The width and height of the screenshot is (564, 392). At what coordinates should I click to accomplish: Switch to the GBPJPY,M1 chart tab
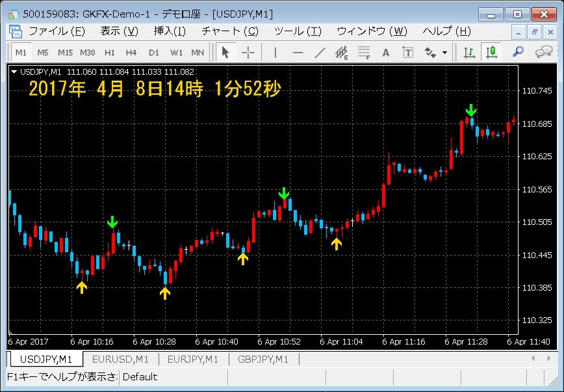click(x=263, y=359)
